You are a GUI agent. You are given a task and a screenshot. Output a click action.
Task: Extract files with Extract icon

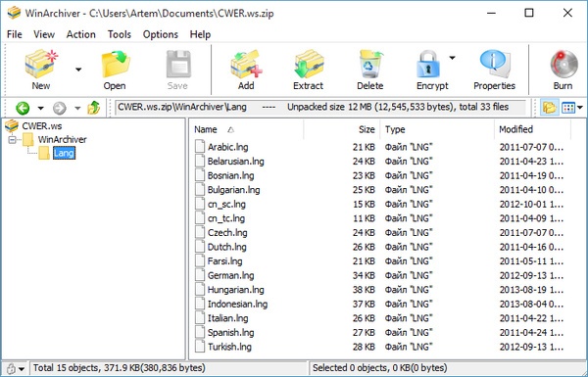point(309,64)
